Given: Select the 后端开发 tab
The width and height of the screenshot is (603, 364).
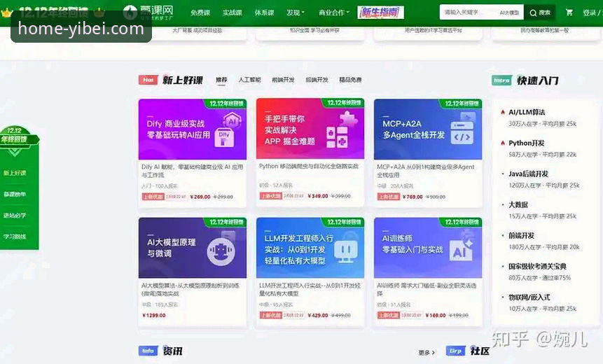Looking at the screenshot, I should point(317,80).
